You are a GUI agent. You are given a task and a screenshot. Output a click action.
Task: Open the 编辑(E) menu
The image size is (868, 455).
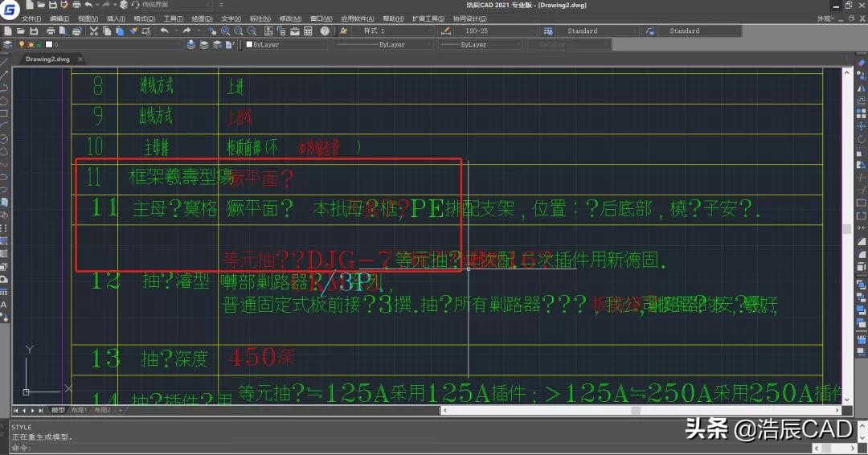59,18
